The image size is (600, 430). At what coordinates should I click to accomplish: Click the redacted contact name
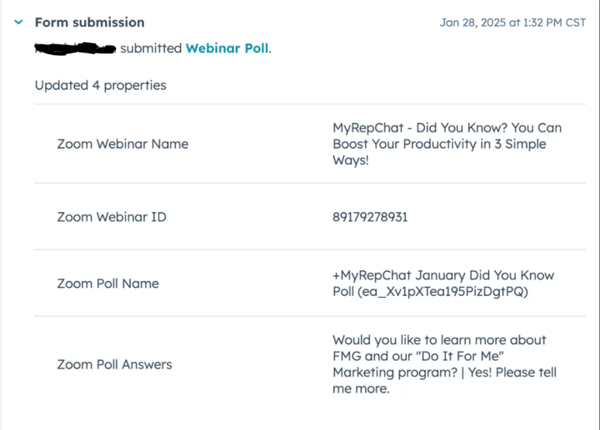pos(75,49)
